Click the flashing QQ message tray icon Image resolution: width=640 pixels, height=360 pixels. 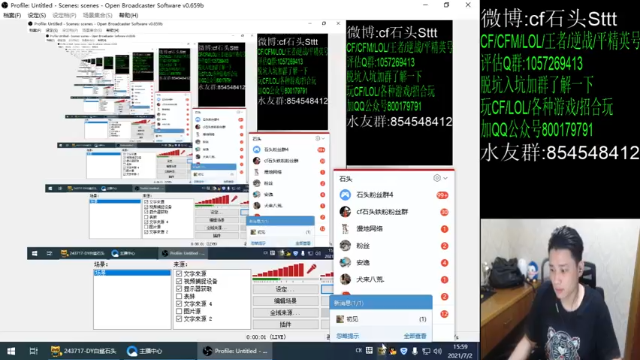click(x=381, y=351)
